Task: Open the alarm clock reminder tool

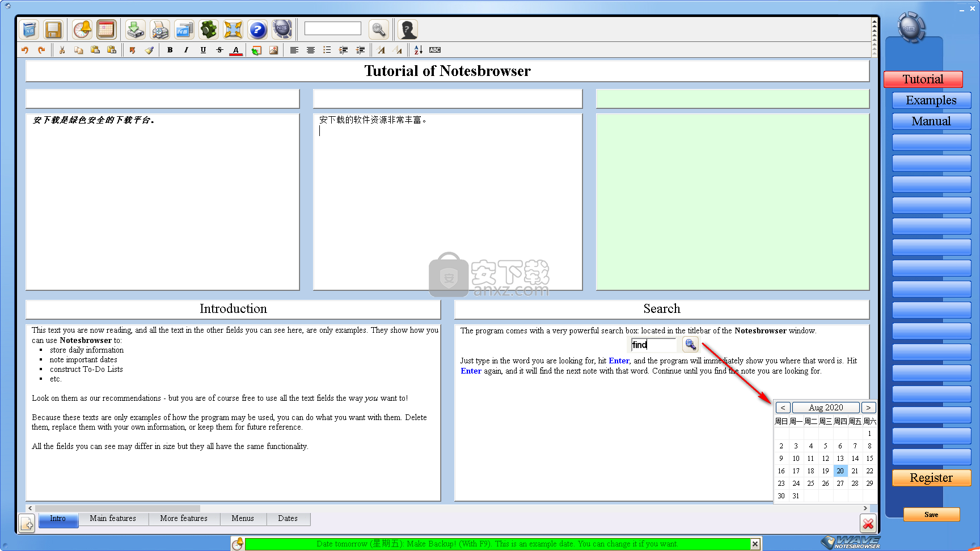Action: (x=82, y=29)
